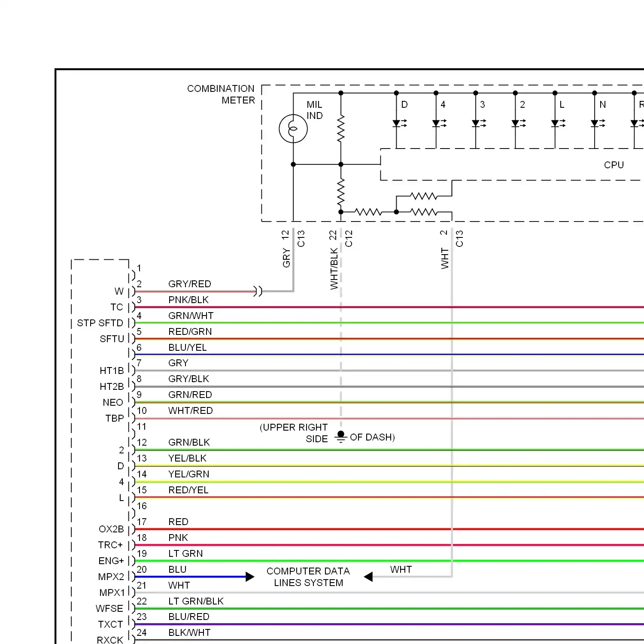This screenshot has width=644, height=644.
Task: Click the STP SFTD terminal label
Action: coord(100,323)
